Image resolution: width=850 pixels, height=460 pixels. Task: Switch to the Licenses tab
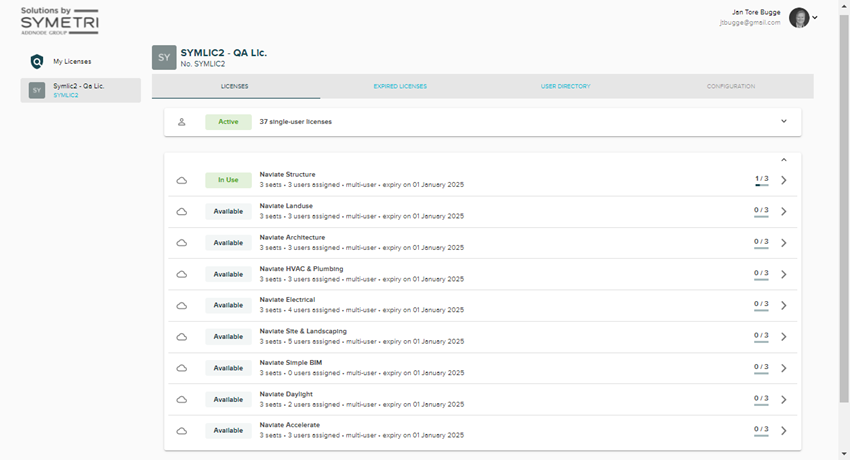(235, 87)
